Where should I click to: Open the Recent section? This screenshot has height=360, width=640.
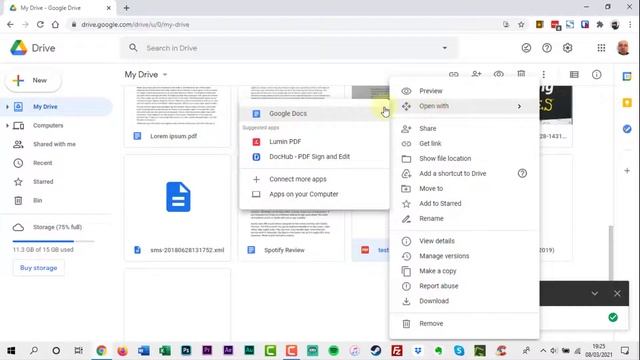42,163
